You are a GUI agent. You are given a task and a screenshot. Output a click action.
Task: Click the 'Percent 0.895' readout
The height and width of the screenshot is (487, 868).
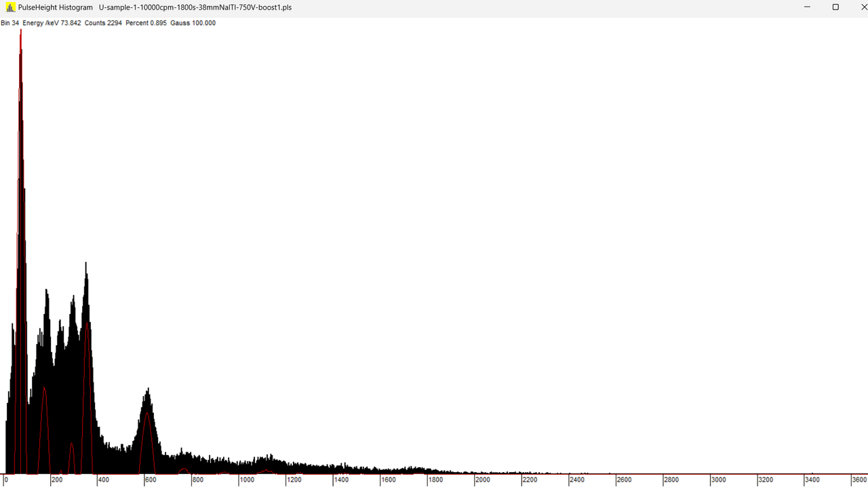click(146, 23)
